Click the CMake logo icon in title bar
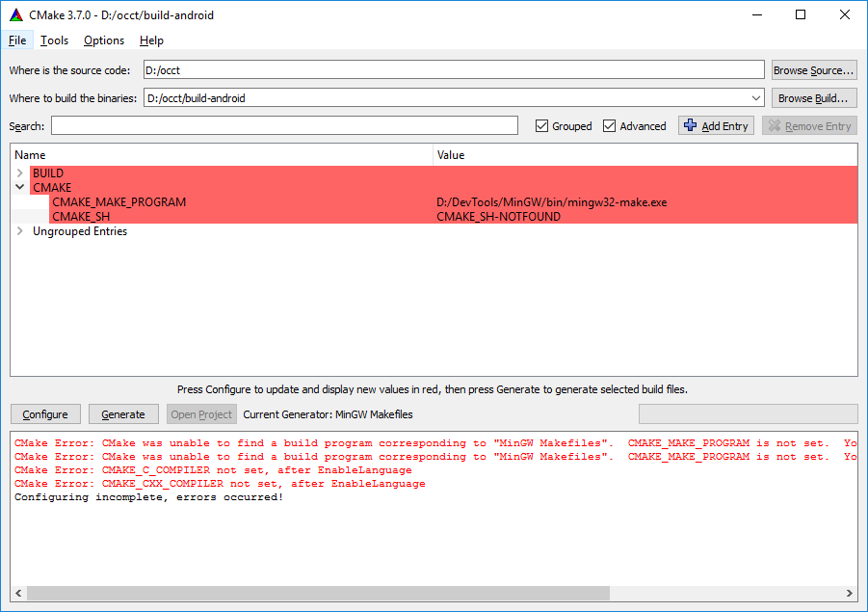This screenshot has width=868, height=612. 16,15
